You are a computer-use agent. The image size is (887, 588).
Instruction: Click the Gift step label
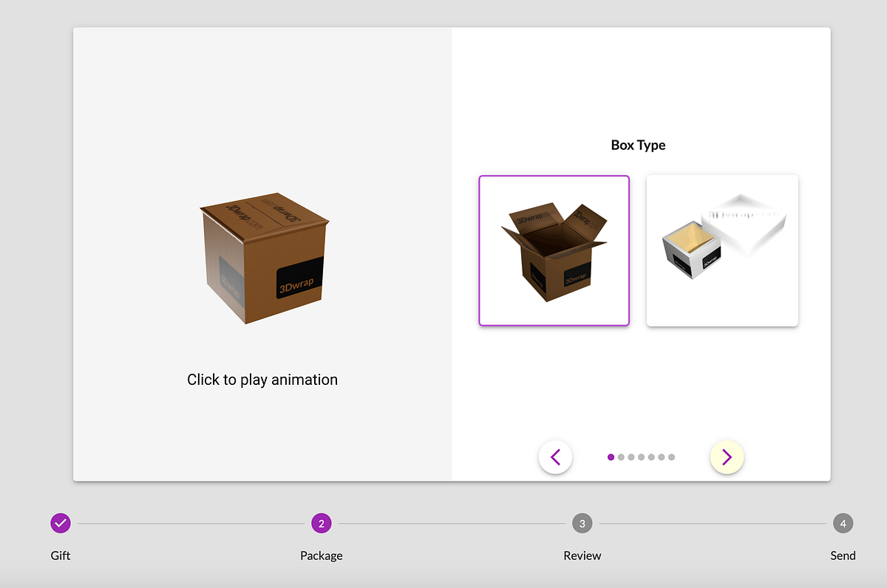(x=61, y=555)
